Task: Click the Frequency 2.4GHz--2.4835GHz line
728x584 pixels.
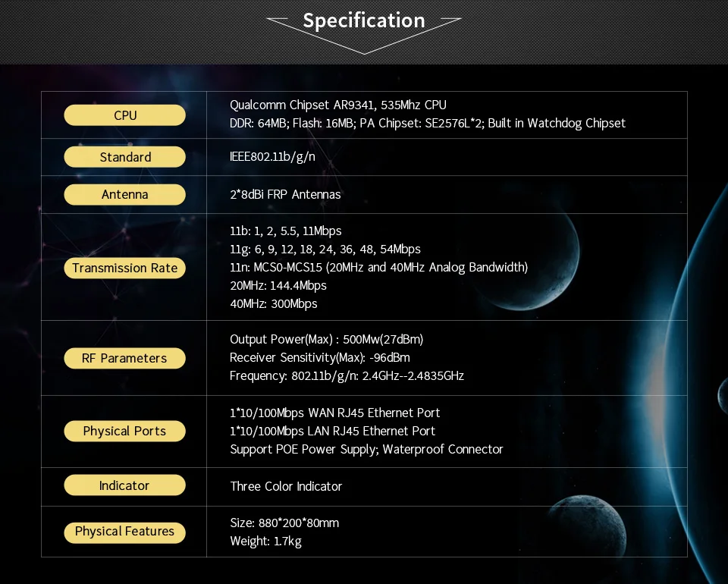Action: click(x=347, y=376)
